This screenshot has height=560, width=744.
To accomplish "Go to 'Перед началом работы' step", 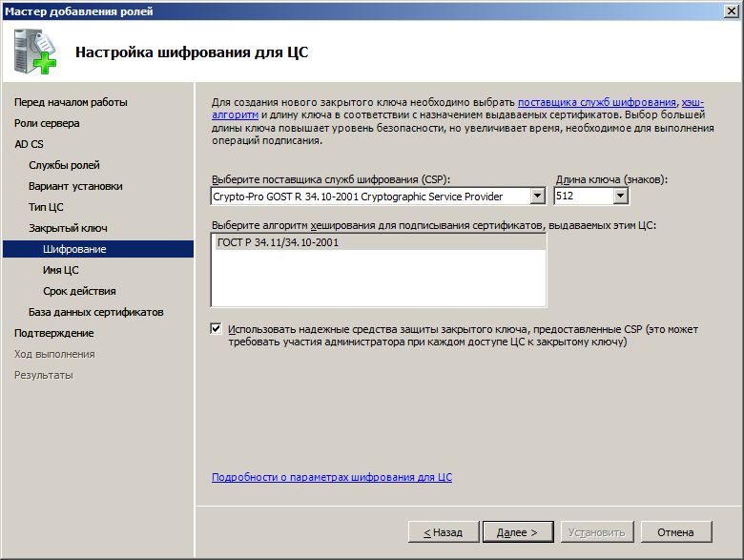I will [x=71, y=102].
